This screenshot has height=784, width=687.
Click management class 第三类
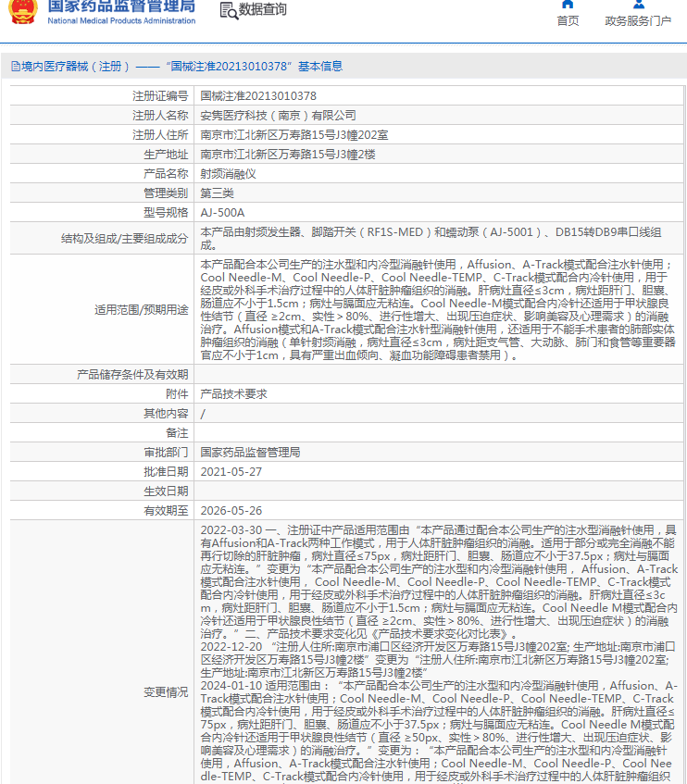tap(217, 193)
